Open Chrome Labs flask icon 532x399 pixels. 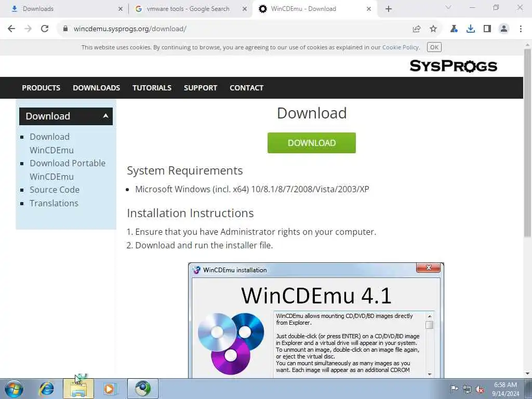[454, 29]
